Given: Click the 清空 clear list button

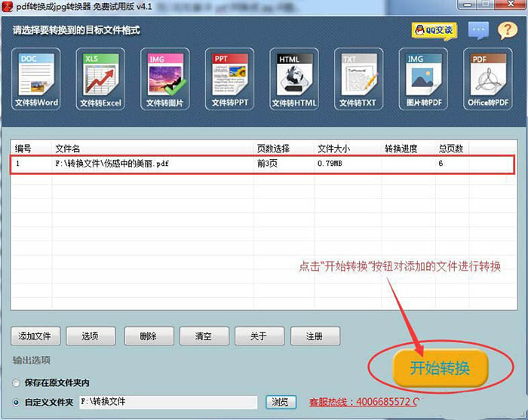Looking at the screenshot, I should (x=204, y=336).
